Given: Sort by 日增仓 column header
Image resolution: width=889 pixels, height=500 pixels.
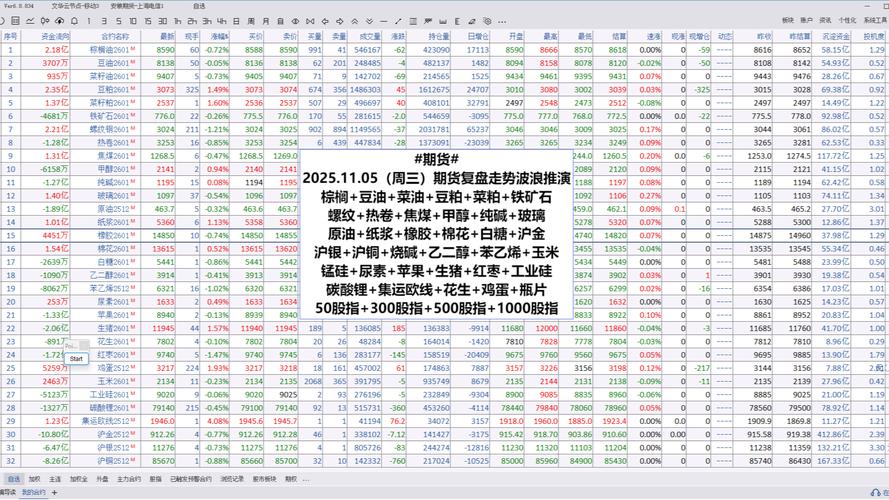Looking at the screenshot, I should (478, 36).
